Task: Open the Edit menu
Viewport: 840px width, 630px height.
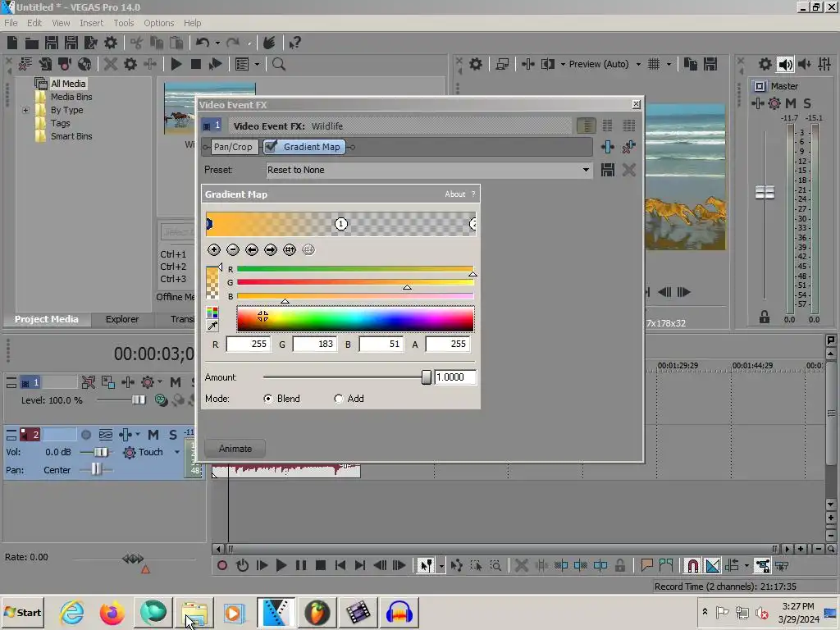Action: coord(34,23)
